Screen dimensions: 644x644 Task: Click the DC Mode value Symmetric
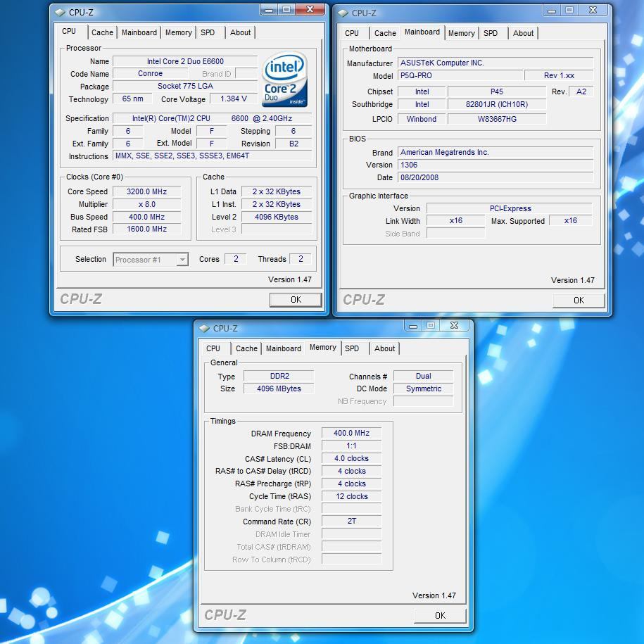[x=424, y=389]
